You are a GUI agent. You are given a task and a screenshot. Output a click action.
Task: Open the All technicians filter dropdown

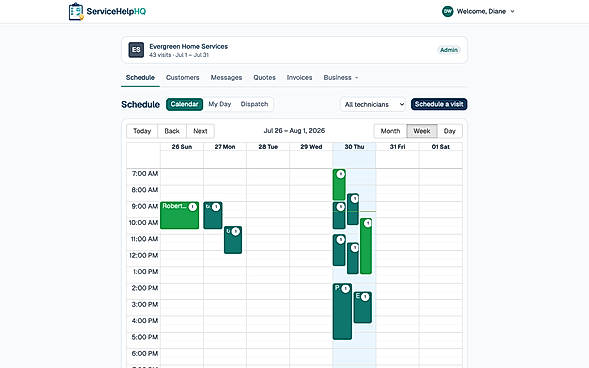pyautogui.click(x=374, y=104)
